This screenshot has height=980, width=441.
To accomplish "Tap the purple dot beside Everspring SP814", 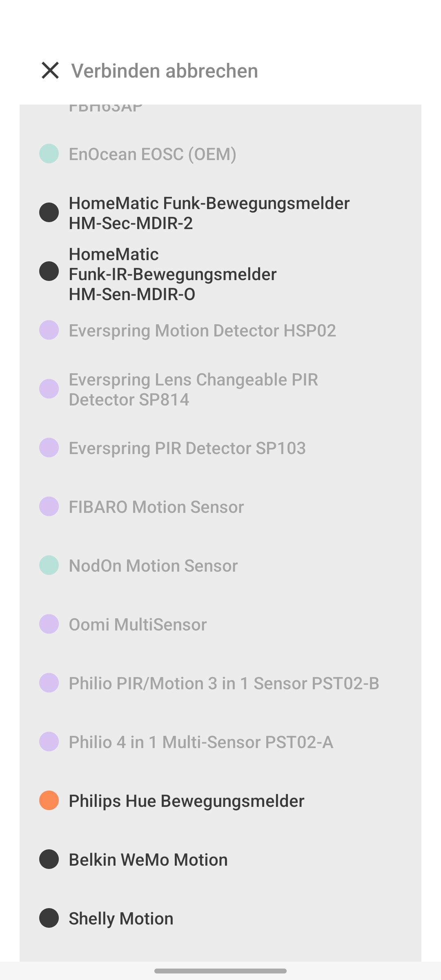I will click(x=49, y=389).
